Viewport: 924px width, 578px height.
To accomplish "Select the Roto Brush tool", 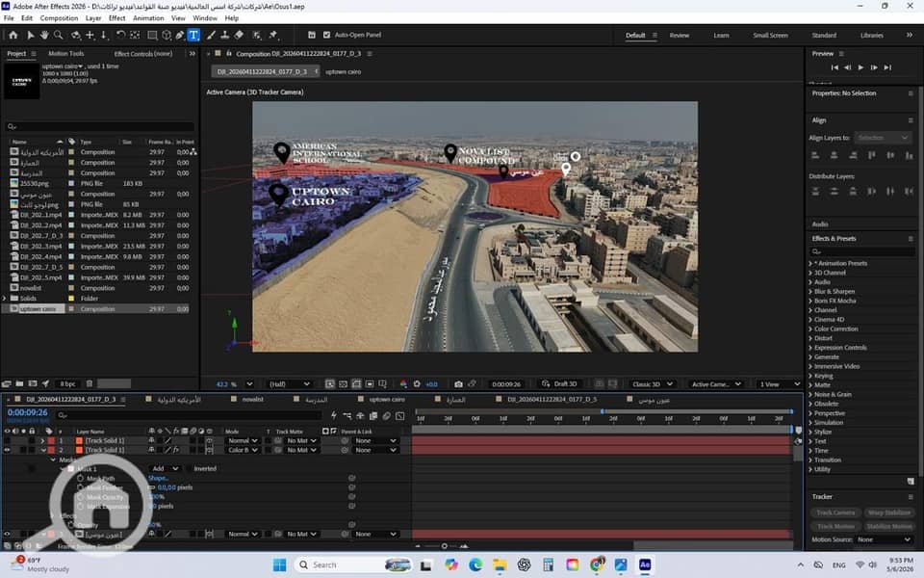I will pyautogui.click(x=257, y=36).
